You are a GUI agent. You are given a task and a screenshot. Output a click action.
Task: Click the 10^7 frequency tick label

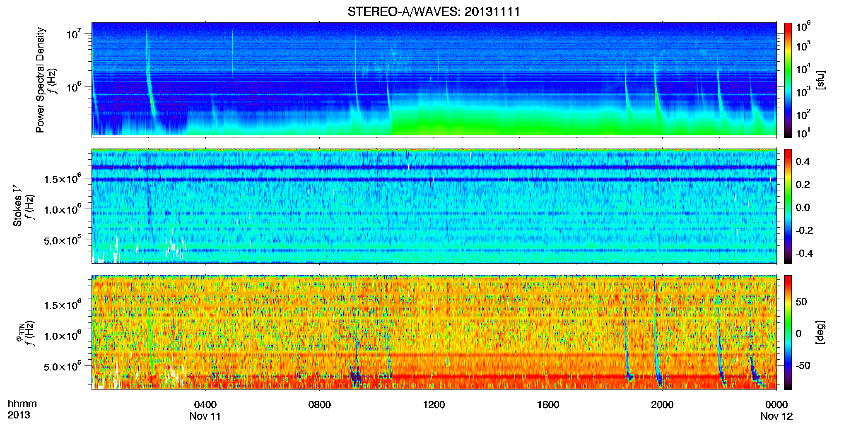[x=73, y=34]
